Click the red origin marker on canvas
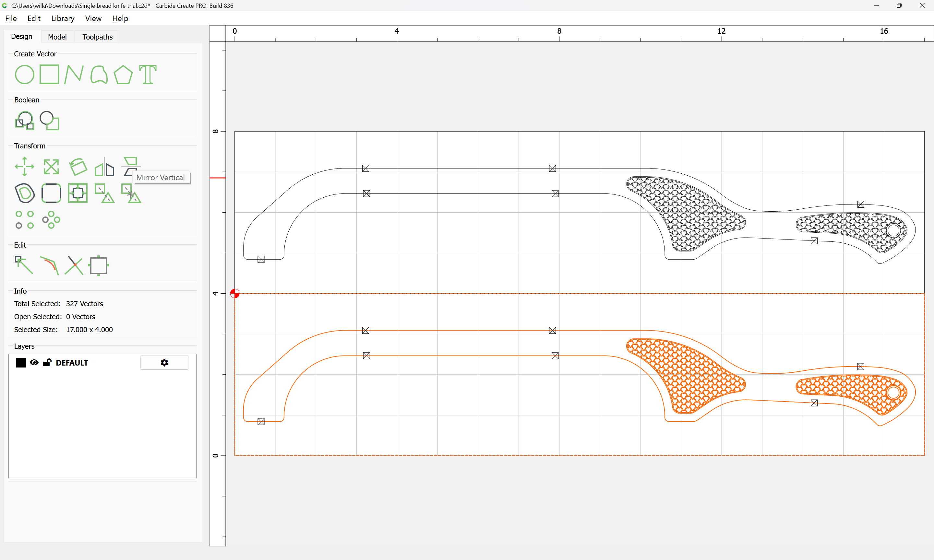 click(235, 293)
